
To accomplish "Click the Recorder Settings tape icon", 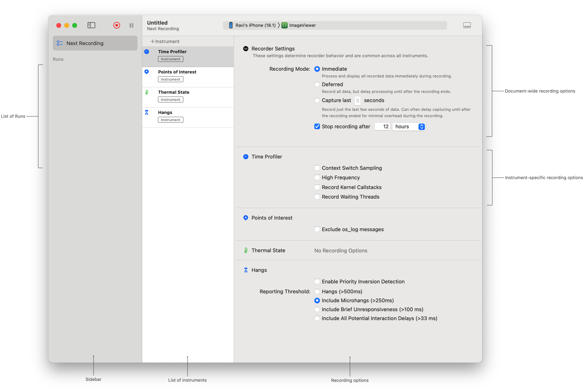I will pyautogui.click(x=246, y=48).
